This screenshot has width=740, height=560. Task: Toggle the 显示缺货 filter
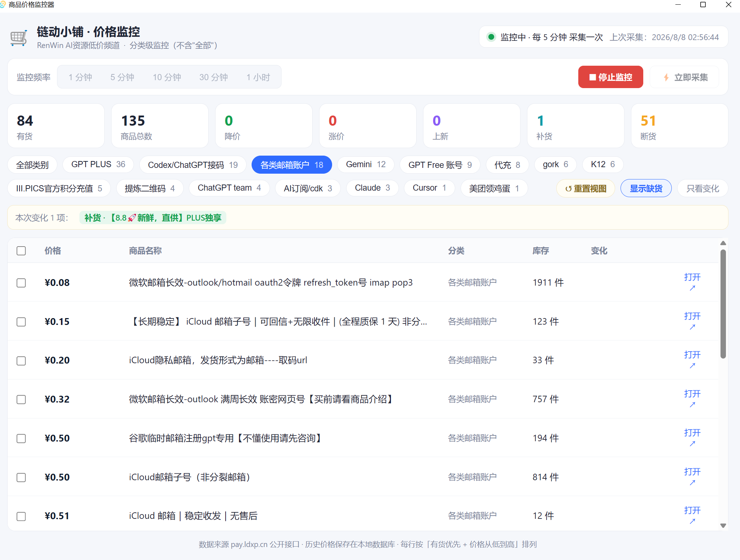tap(646, 188)
